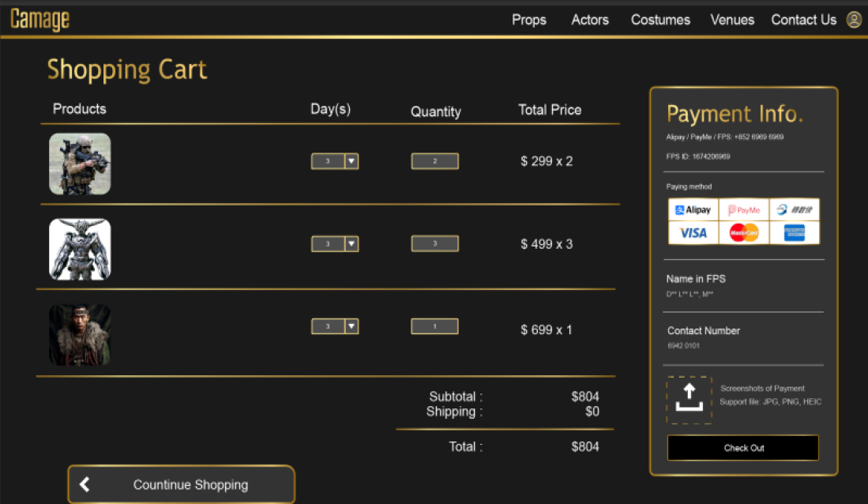Click the robot product thumbnail

(80, 250)
